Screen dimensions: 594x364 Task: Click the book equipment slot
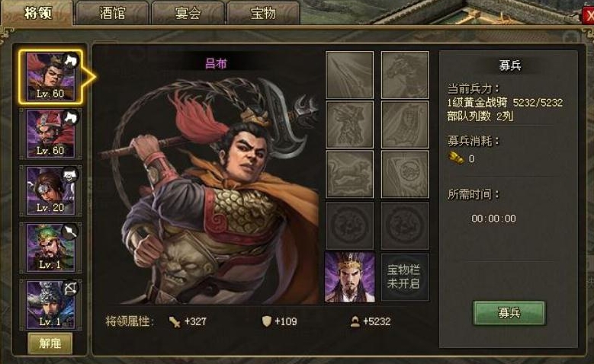click(405, 174)
